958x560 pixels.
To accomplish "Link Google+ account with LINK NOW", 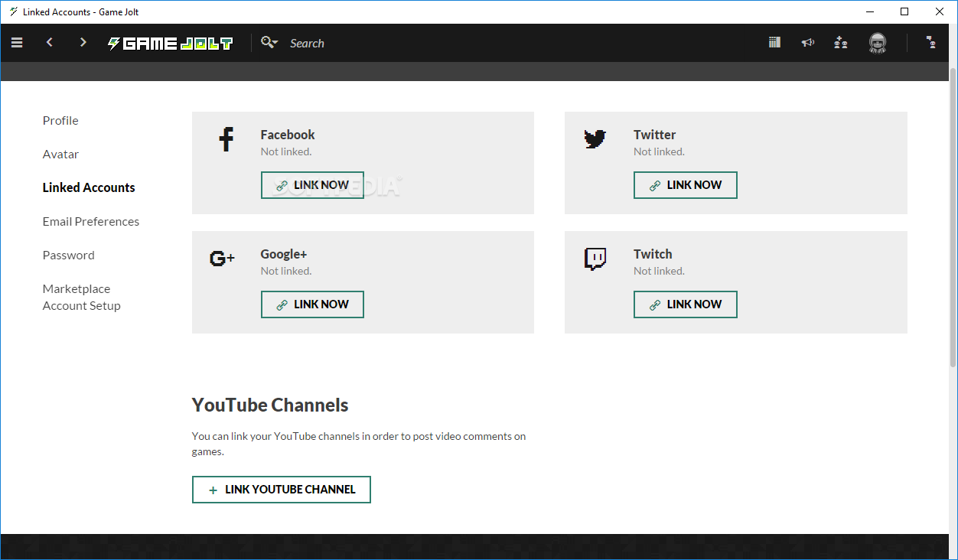I will point(312,304).
